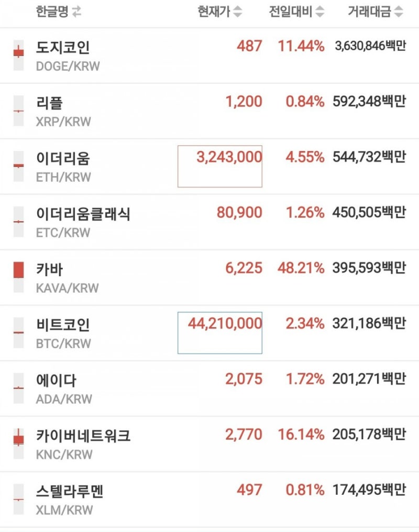Open the 이더리움클래식 ETC/KRW market
The height and width of the screenshot is (532, 419).
click(x=210, y=222)
